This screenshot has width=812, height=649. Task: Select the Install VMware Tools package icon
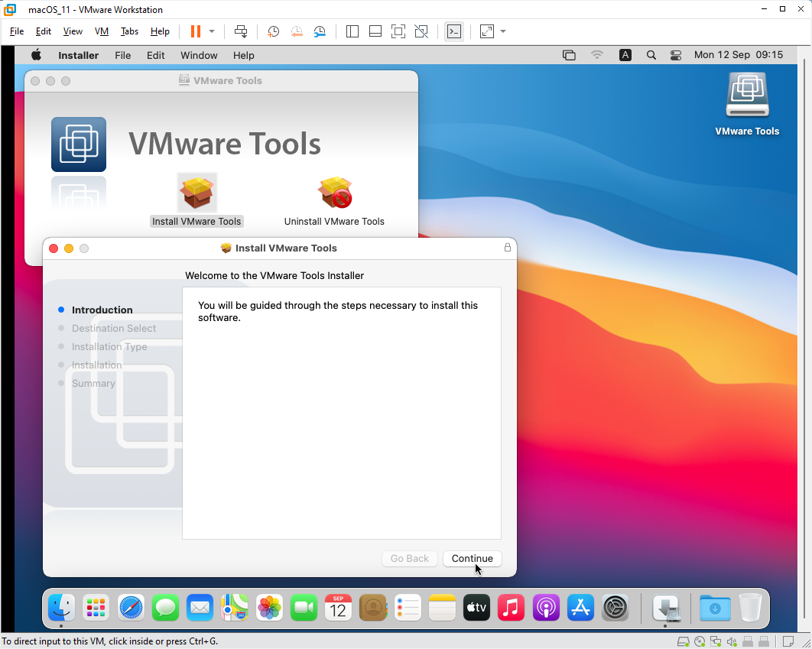[x=197, y=193]
